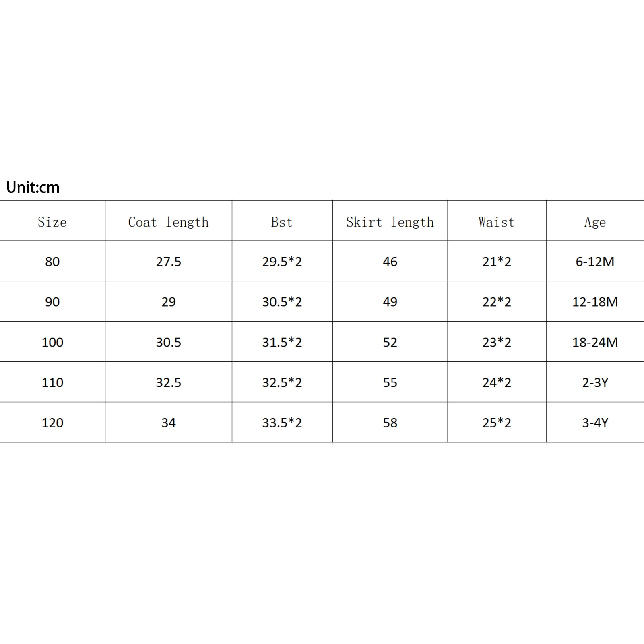
Task: Select size 80 in the Size column
Action: click(x=52, y=262)
